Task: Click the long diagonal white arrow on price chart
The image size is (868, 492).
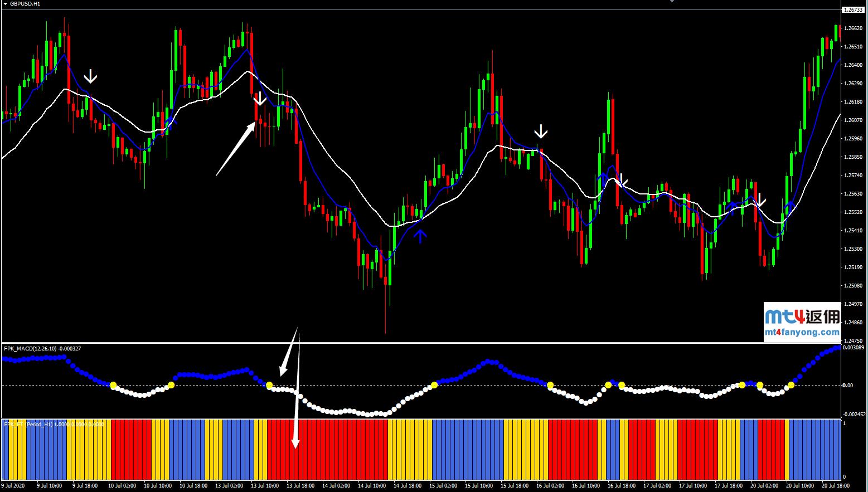Action: click(235, 149)
